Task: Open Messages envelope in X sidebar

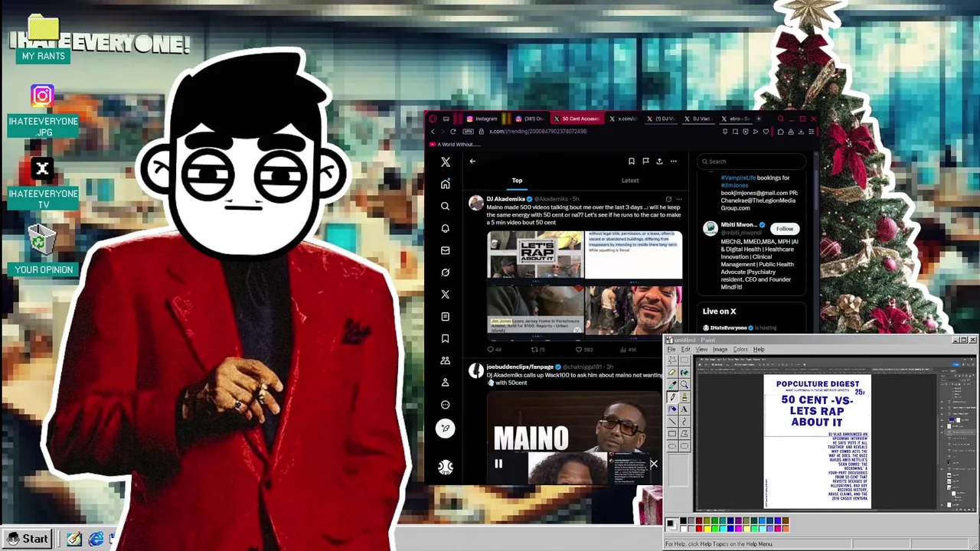Action: tap(445, 250)
